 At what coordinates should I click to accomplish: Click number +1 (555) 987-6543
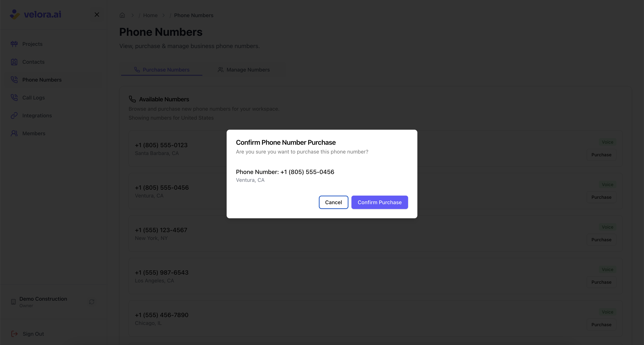click(162, 273)
